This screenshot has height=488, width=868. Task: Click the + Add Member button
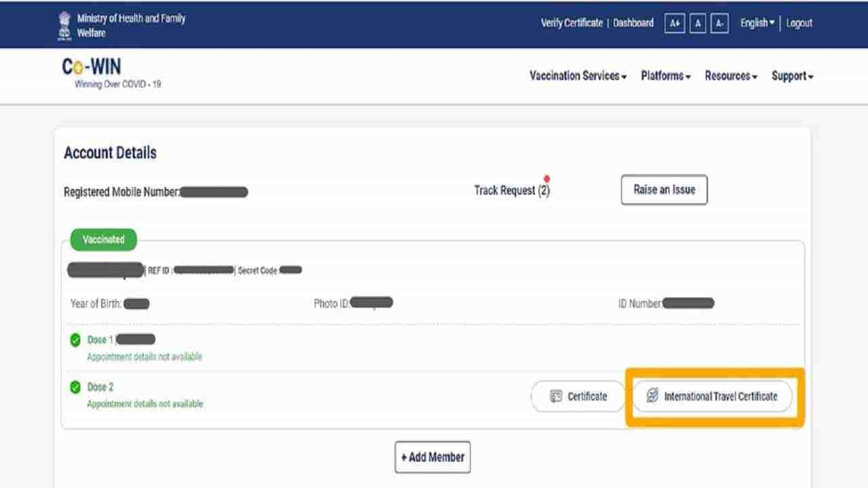pos(433,457)
